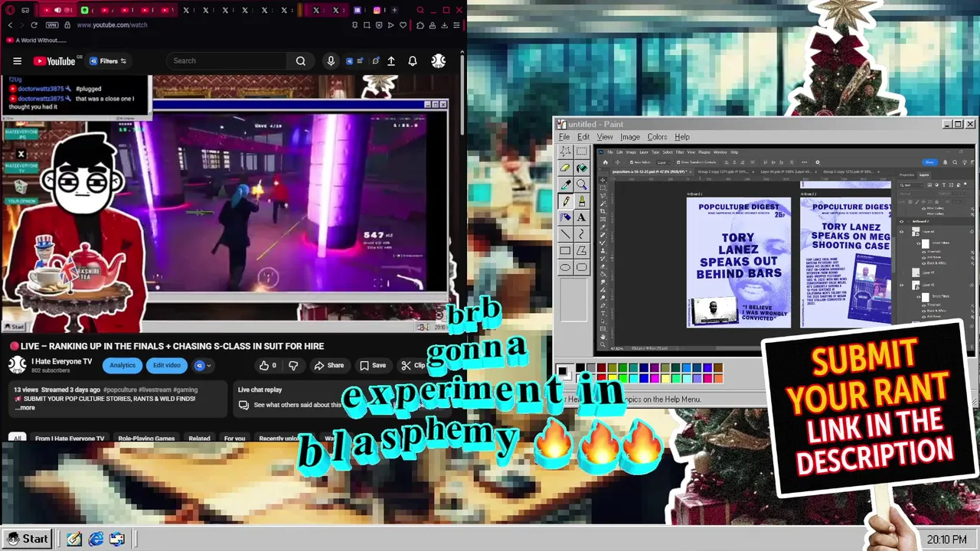Image resolution: width=980 pixels, height=551 pixels.
Task: Click the Analytics button
Action: coord(122,366)
